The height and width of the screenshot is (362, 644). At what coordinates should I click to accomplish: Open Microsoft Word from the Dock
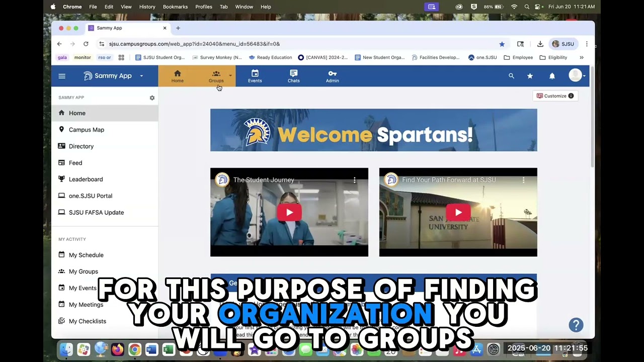151,349
